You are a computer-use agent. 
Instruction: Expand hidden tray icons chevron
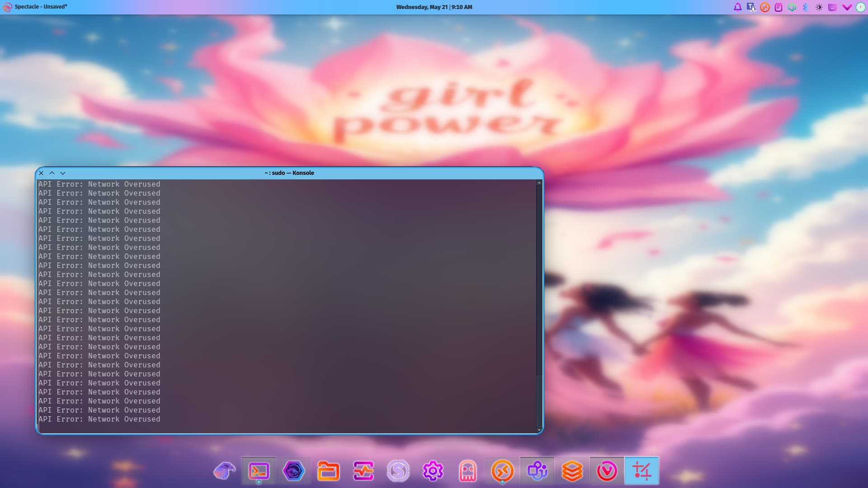(847, 7)
